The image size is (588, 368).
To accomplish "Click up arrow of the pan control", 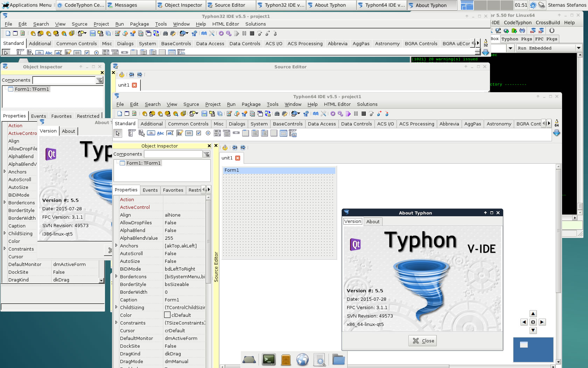I will click(x=533, y=314).
